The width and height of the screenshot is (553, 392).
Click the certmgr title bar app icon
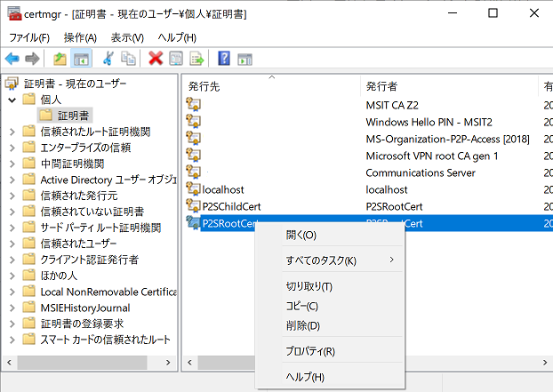(x=14, y=13)
